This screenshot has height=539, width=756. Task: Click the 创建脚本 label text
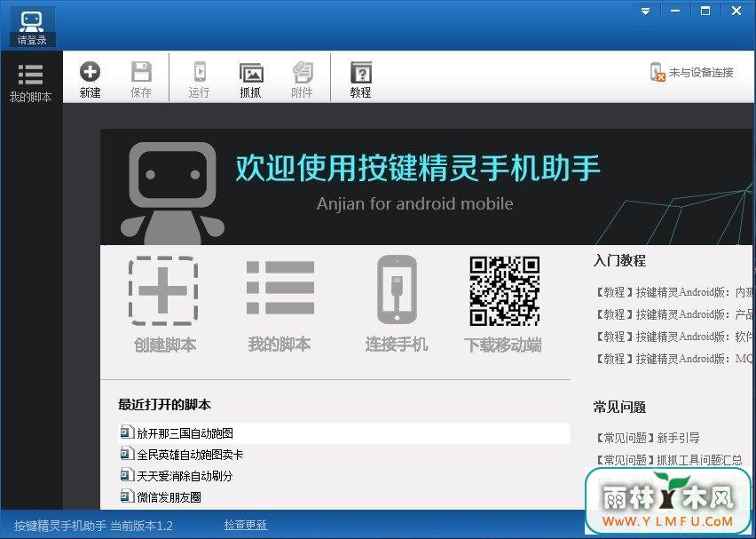coord(165,345)
